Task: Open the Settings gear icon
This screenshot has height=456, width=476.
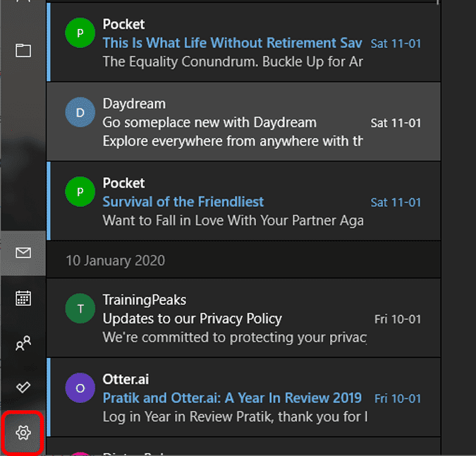Action: point(23,431)
